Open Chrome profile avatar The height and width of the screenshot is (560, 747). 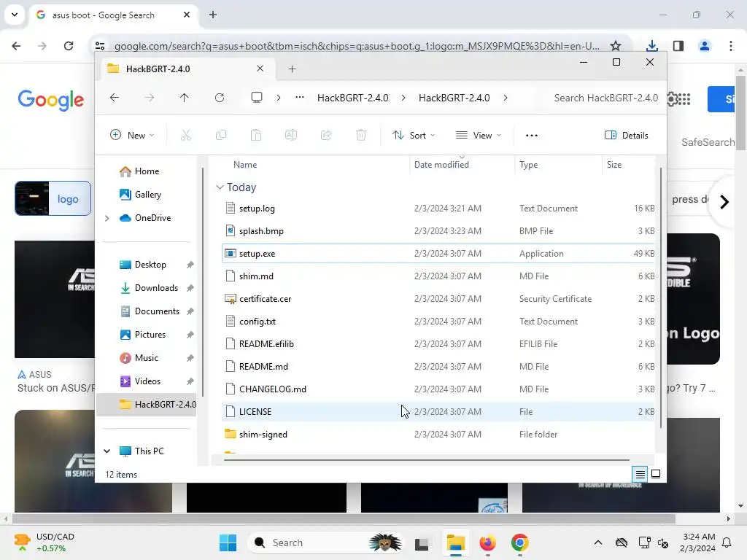pyautogui.click(x=705, y=46)
